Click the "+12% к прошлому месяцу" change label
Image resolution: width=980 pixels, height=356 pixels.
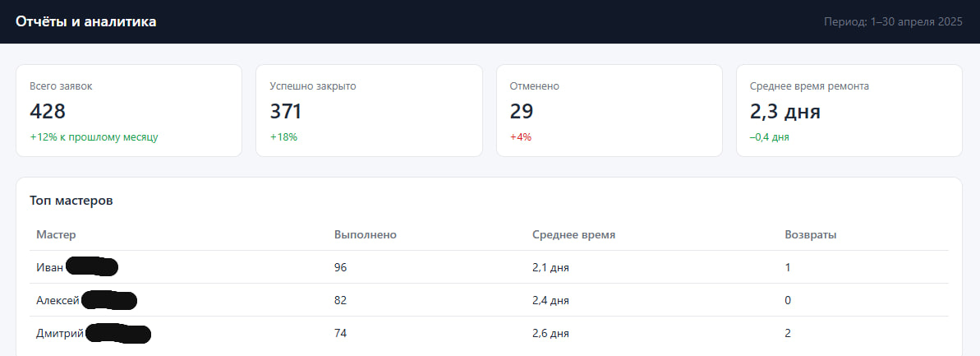94,137
